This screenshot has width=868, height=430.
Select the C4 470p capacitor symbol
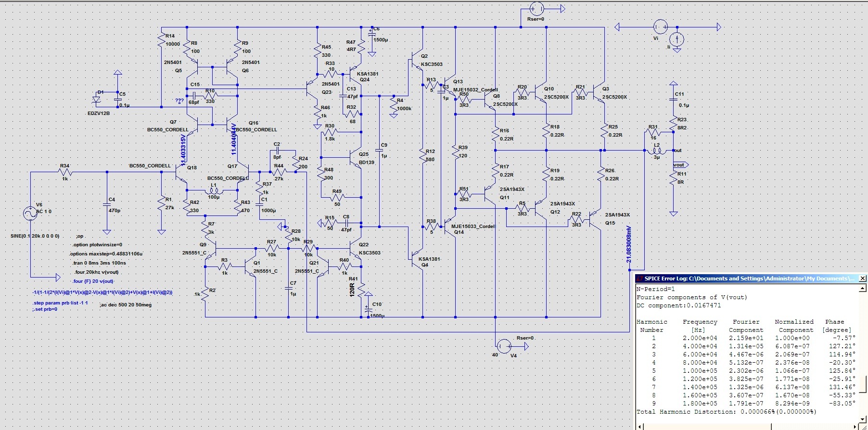107,205
